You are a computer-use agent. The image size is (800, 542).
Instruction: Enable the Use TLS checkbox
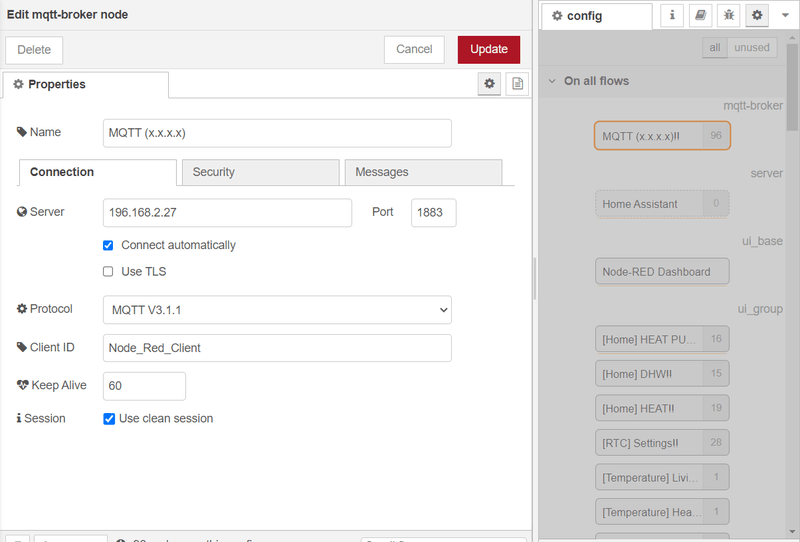[x=108, y=272]
